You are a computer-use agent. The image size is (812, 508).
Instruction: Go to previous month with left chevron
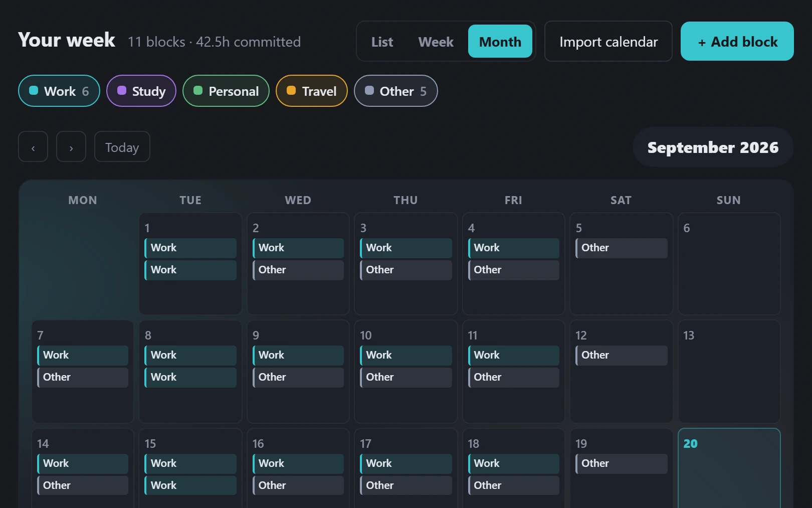33,147
